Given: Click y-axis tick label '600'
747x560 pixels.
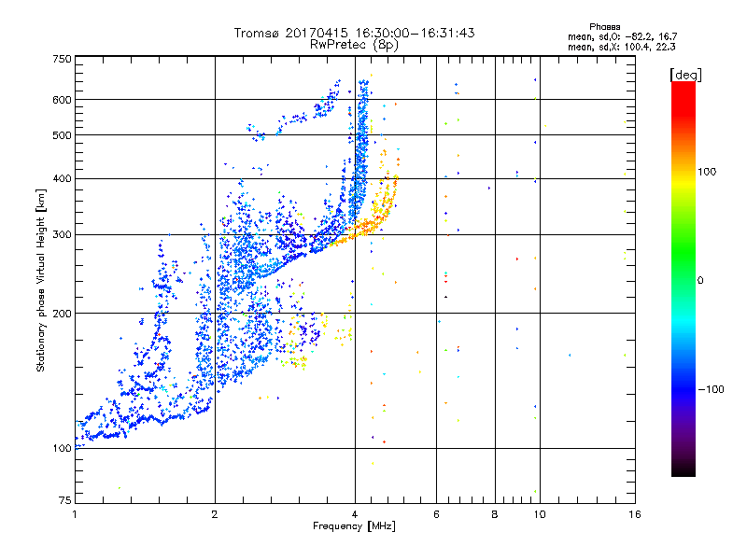Looking at the screenshot, I should coord(62,100).
